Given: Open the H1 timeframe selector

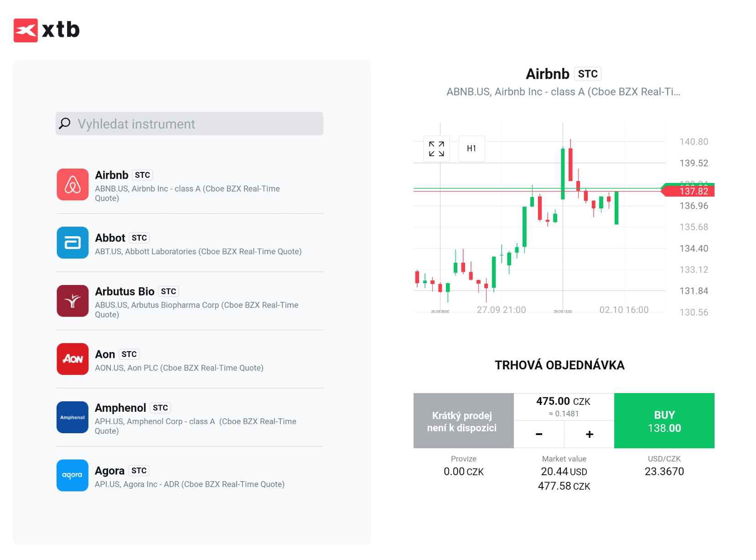Looking at the screenshot, I should pyautogui.click(x=471, y=149).
